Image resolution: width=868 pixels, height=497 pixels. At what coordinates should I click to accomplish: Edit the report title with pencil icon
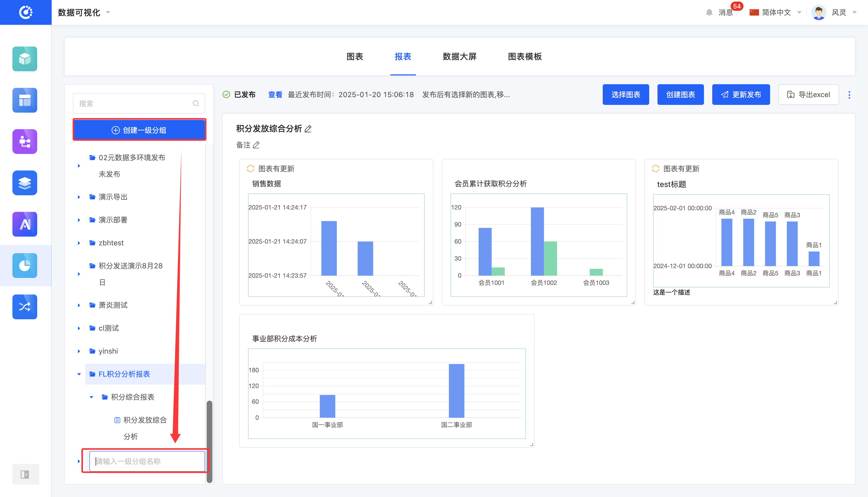(308, 129)
